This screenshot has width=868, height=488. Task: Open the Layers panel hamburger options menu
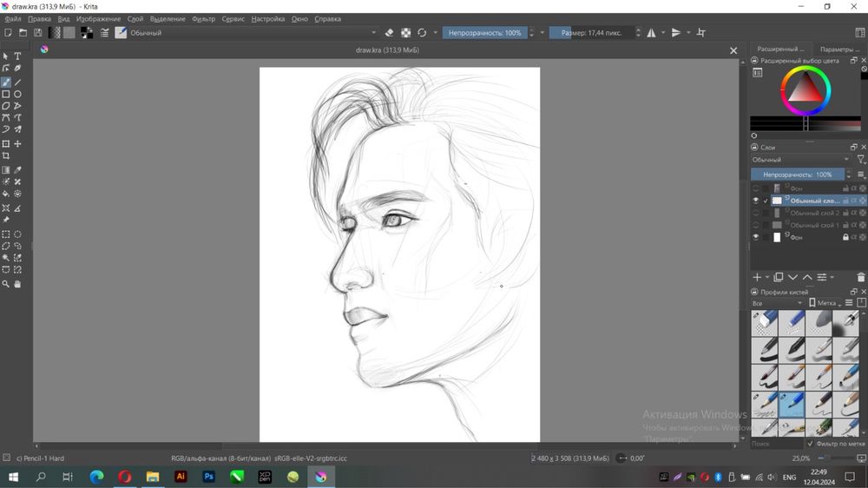861,175
